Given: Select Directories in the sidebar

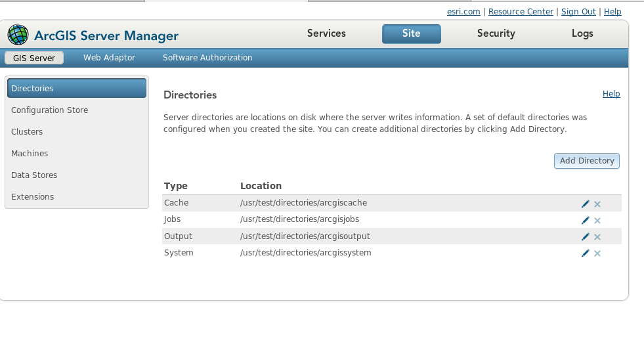Looking at the screenshot, I should click(x=76, y=88).
